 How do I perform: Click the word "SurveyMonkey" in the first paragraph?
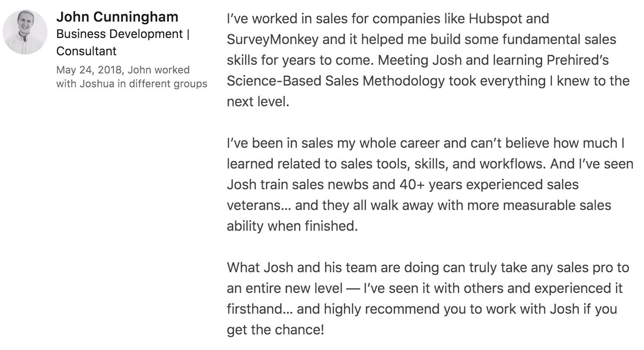click(x=272, y=40)
